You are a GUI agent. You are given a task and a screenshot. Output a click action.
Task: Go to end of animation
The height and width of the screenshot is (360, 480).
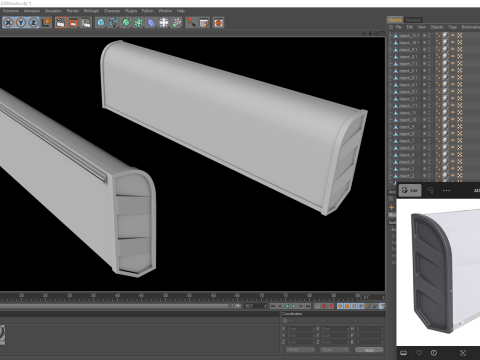pyautogui.click(x=308, y=306)
